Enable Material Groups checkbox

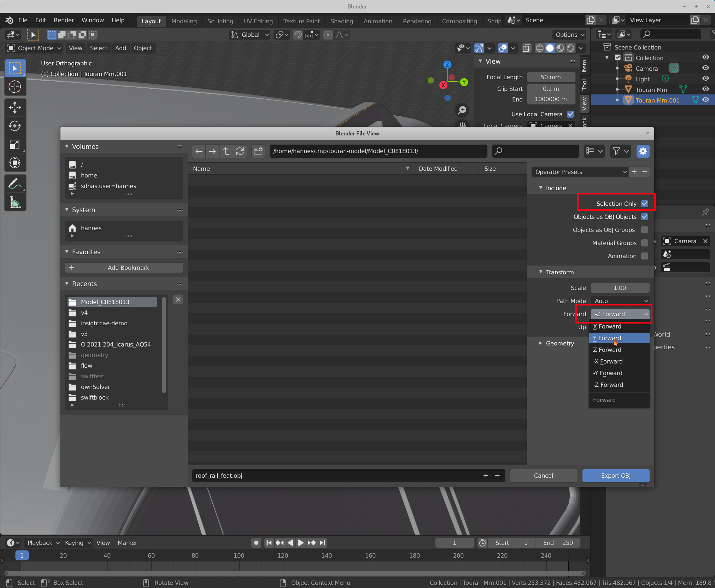[x=645, y=243]
